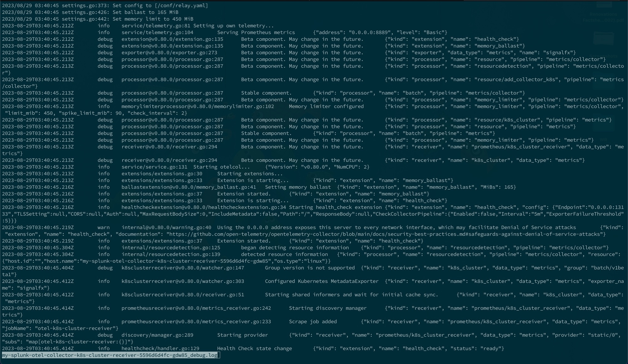Screen dimensions: 628x364
Task: Click "prometheusreceiver@v0.80.0/metrics_receiver.go:233" reference
Action: pos(196,322)
